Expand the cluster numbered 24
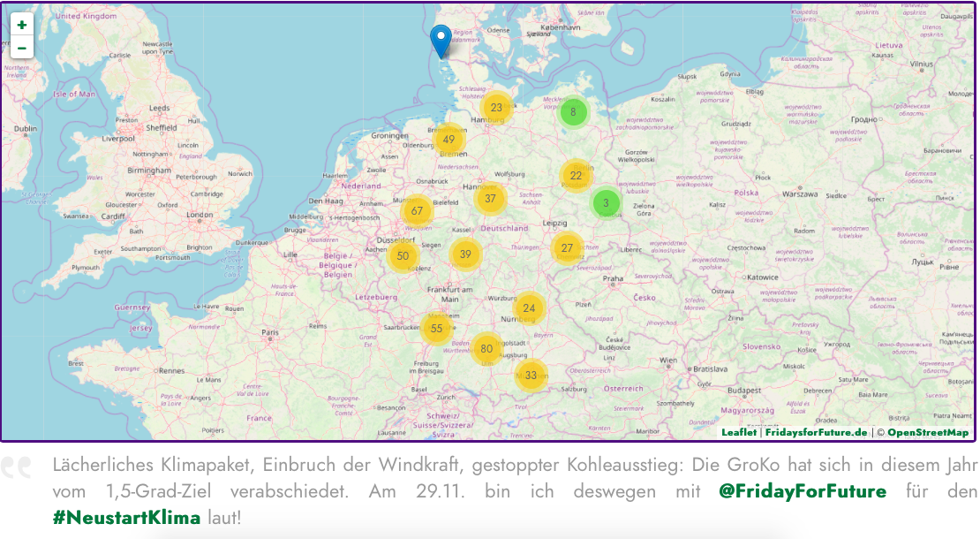Viewport: 980px width, 539px height. click(529, 308)
